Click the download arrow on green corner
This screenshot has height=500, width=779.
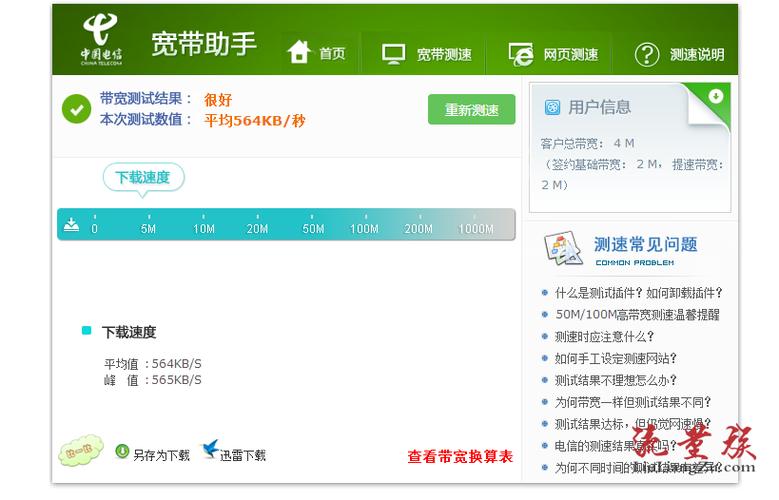pos(715,96)
